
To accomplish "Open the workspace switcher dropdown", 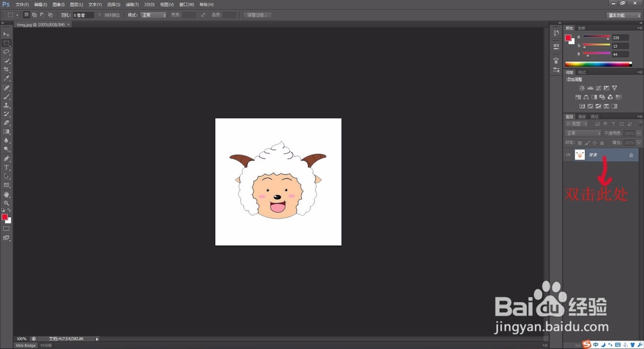I will click(x=624, y=15).
